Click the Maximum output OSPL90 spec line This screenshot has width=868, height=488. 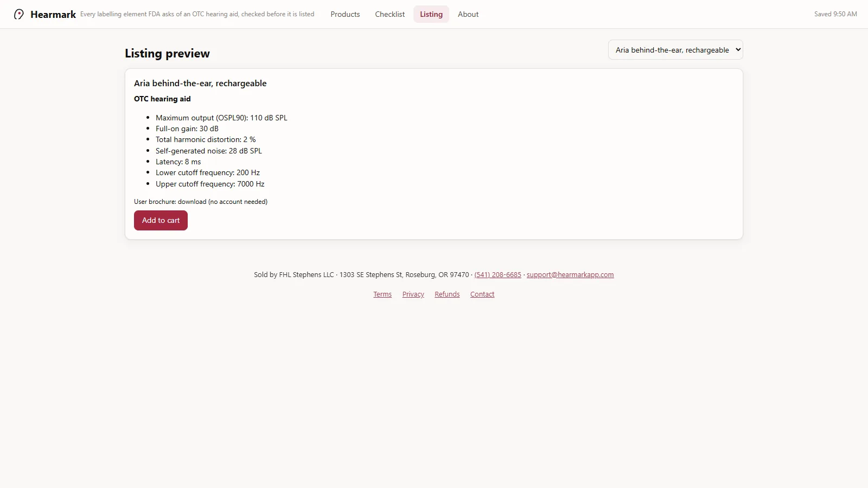tap(221, 118)
